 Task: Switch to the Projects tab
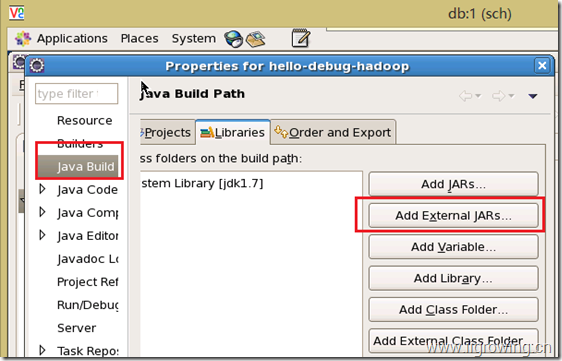167,133
